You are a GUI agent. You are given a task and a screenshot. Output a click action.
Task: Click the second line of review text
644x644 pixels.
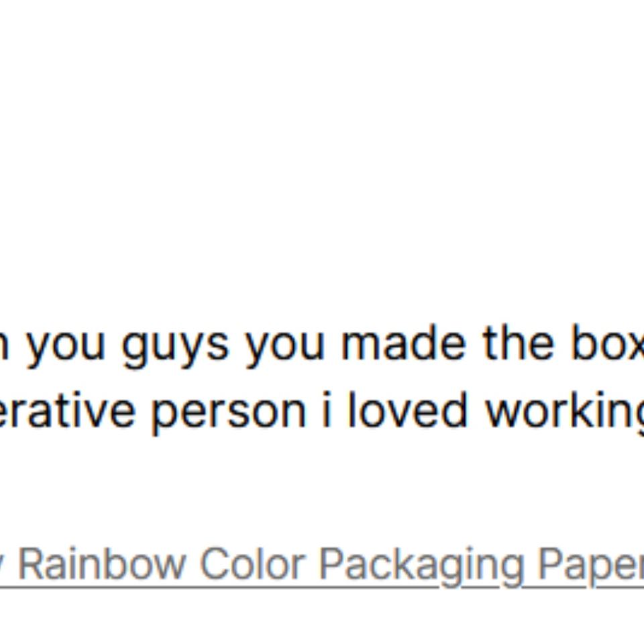click(322, 412)
